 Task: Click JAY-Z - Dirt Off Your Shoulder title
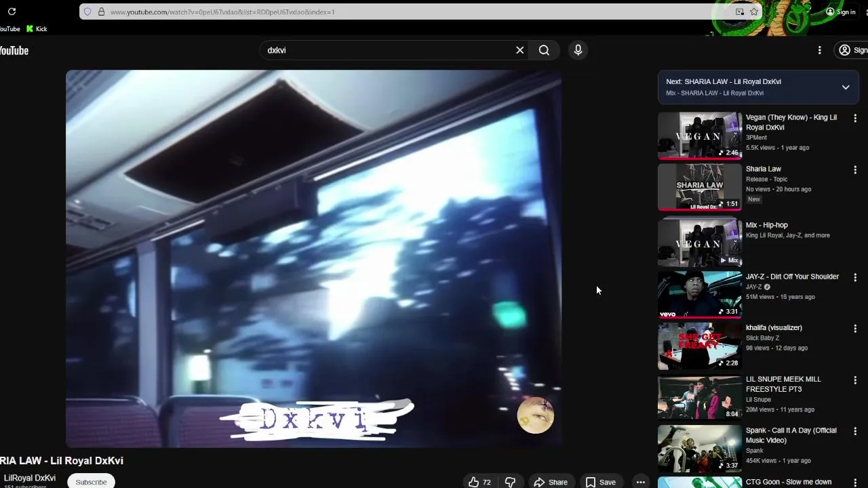pyautogui.click(x=792, y=277)
